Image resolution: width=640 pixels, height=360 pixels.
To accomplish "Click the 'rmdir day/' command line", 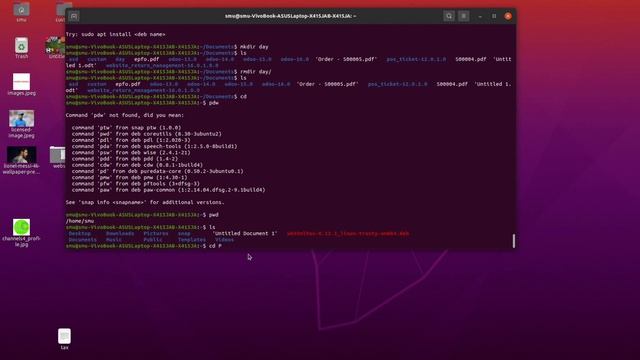I will (169, 72).
